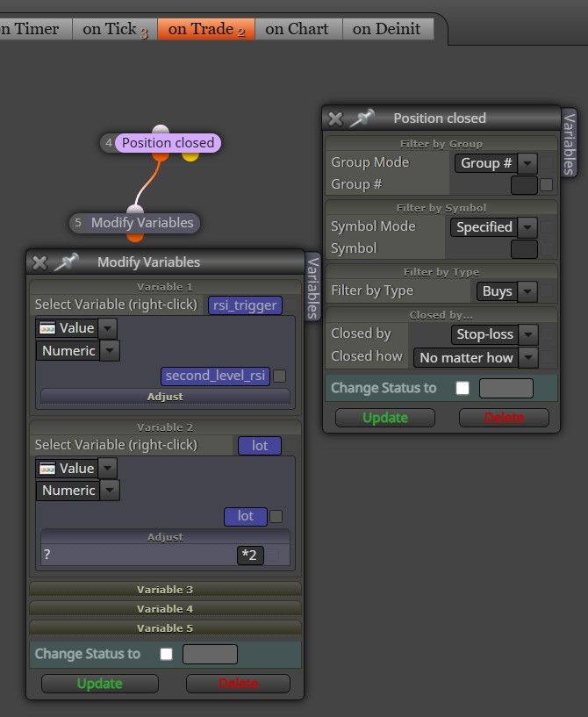Click Delete in Modify Variables panel
588x717 pixels.
pyautogui.click(x=238, y=684)
